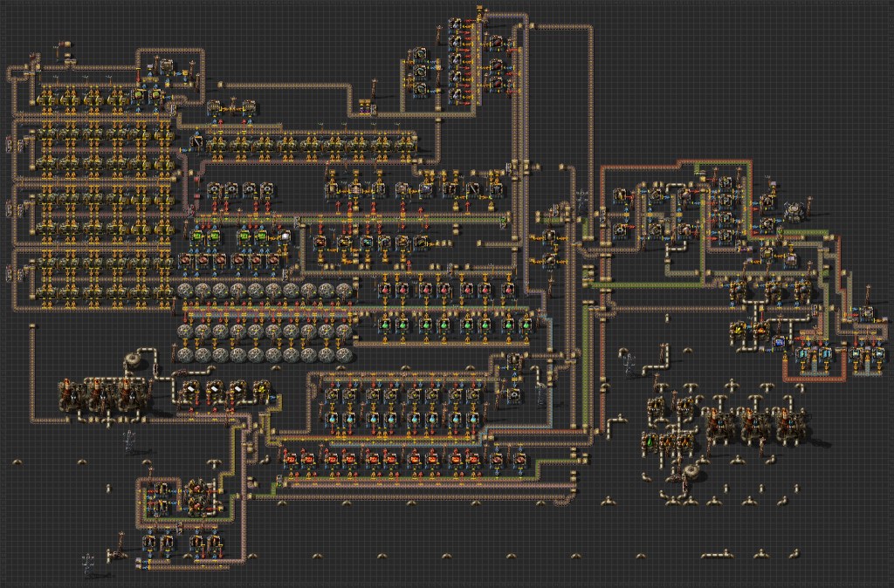Select assembler at start of long yellow assembler row
The height and width of the screenshot is (588, 894).
196,142
